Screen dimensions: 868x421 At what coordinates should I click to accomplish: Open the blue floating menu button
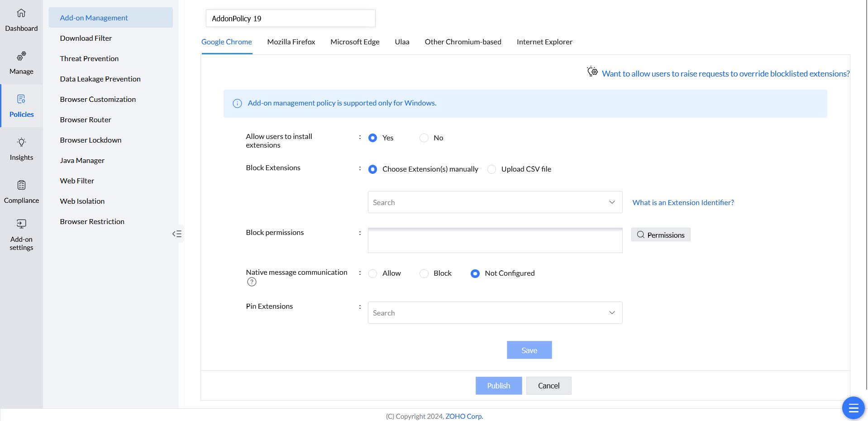pos(853,408)
